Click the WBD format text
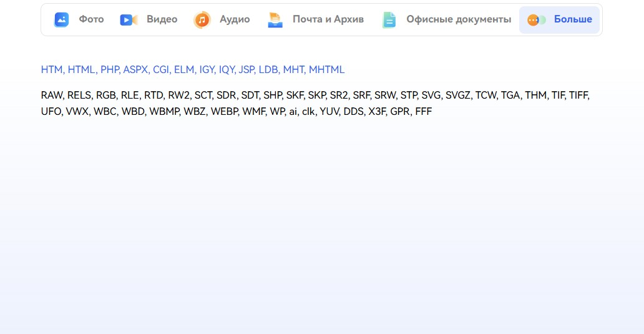 [x=133, y=112]
